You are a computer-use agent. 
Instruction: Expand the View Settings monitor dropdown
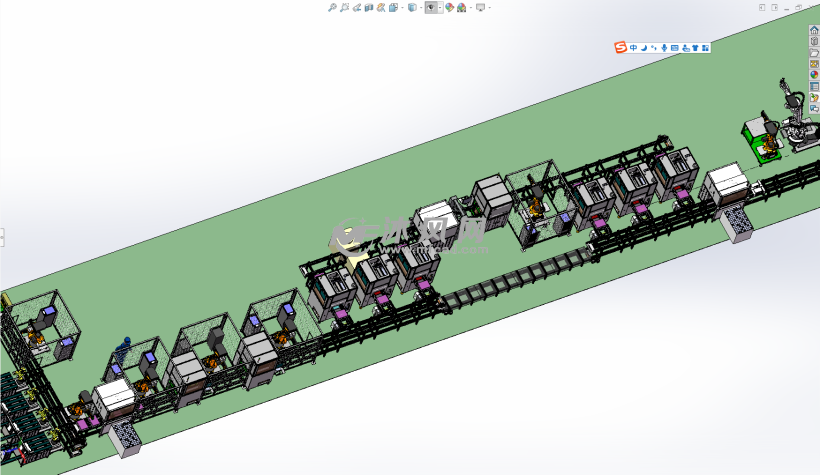point(488,7)
